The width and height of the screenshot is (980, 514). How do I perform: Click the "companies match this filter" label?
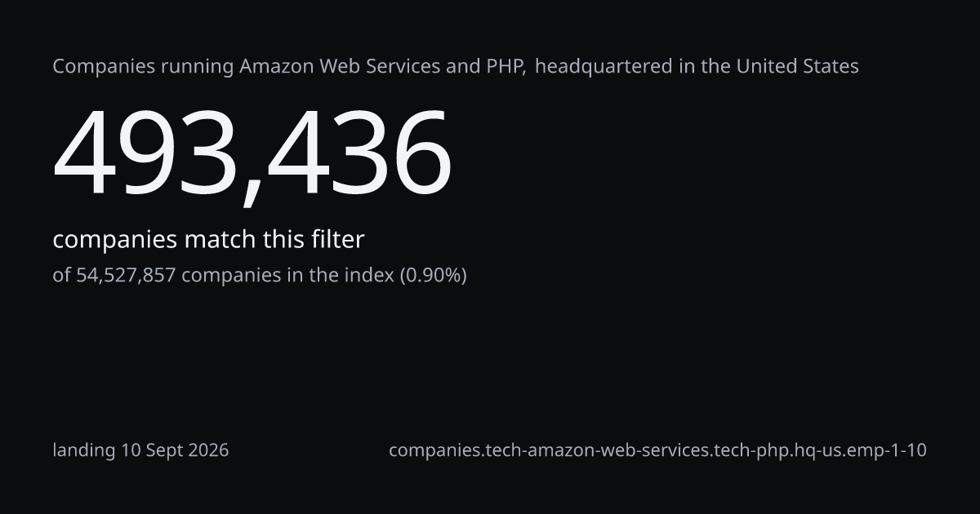[208, 240]
